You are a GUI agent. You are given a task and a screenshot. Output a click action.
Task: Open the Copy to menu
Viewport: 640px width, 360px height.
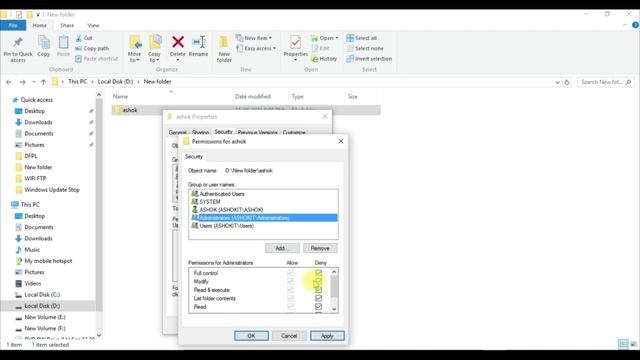[154, 49]
